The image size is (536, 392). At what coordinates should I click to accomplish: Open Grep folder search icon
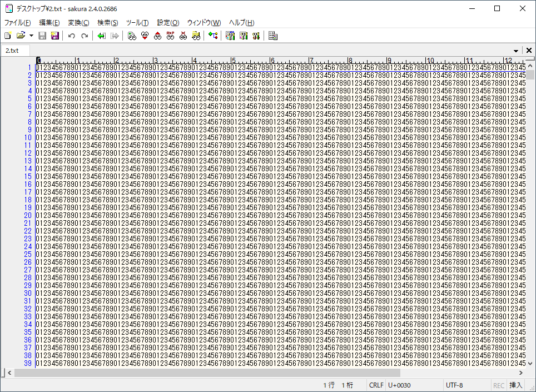[196, 36]
